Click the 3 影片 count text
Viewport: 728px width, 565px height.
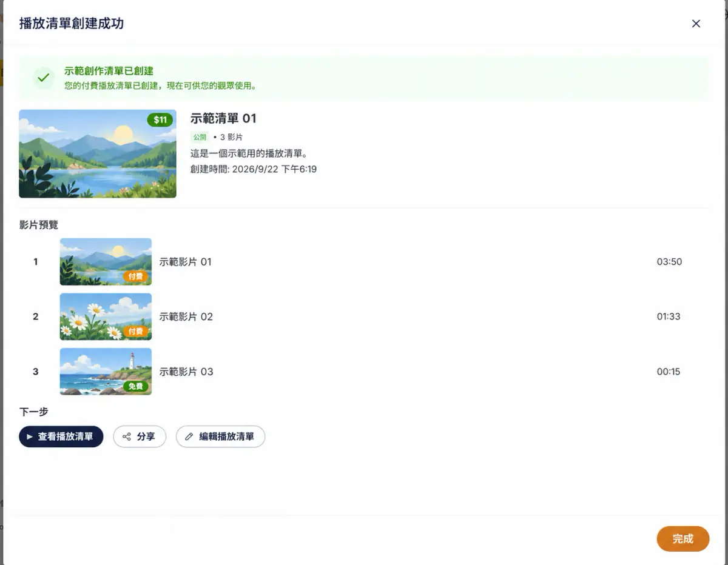(231, 137)
